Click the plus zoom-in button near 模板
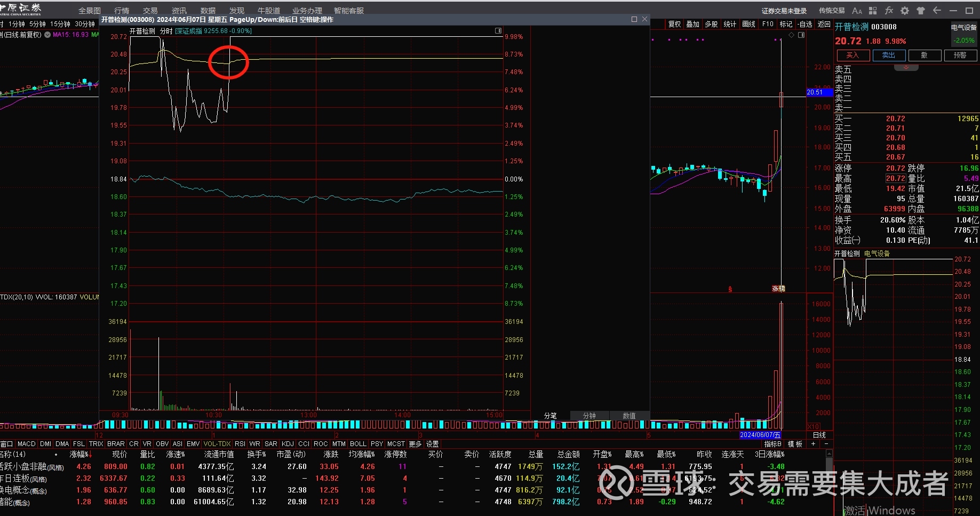Screen dimensions: 980x516 (x=814, y=444)
